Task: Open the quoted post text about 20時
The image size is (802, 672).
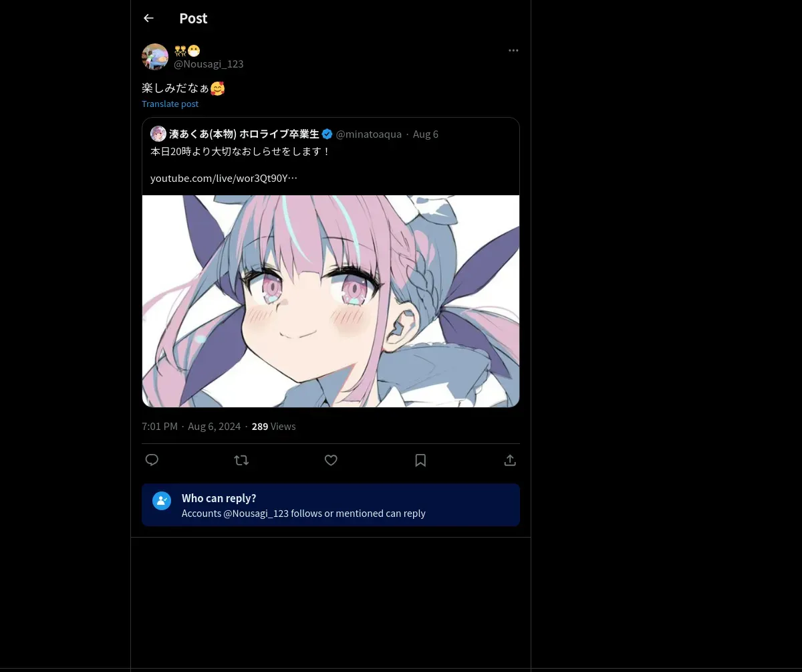Action: (x=241, y=151)
